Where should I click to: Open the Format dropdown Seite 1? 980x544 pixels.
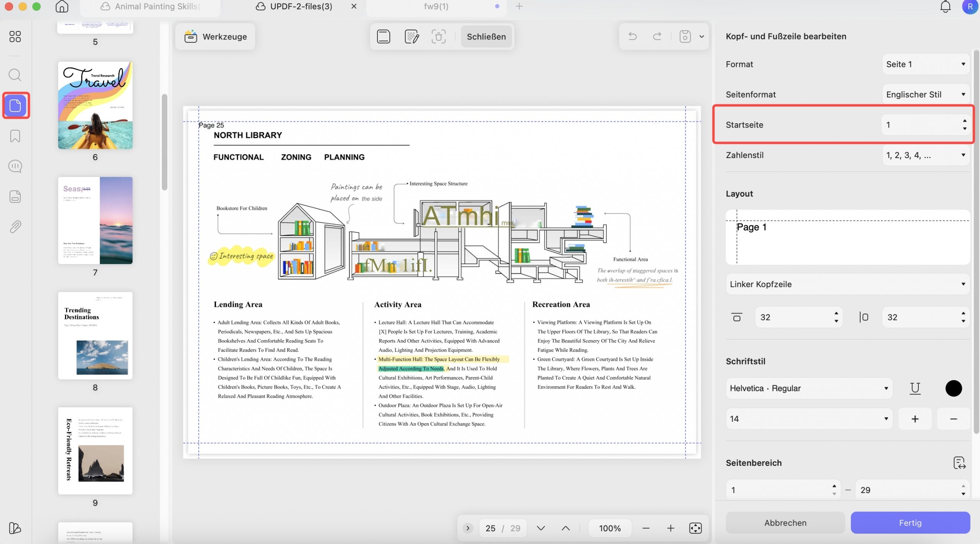[x=926, y=64]
